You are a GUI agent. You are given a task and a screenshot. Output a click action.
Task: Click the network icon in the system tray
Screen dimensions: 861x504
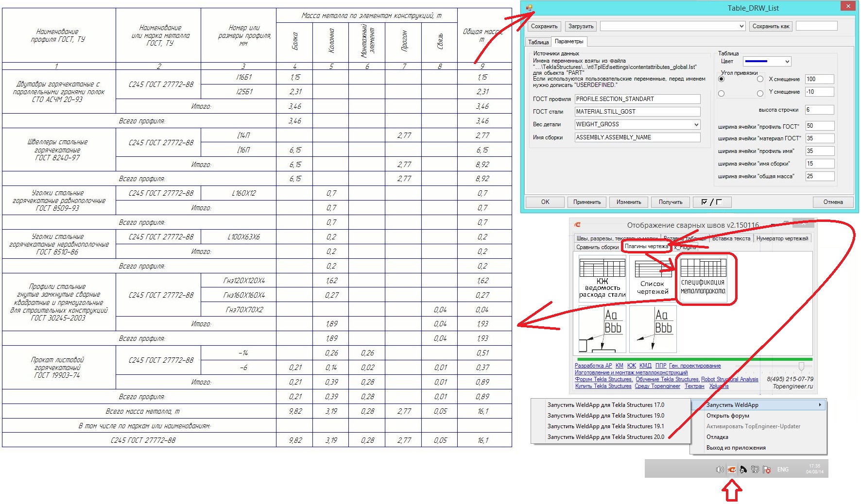point(755,470)
